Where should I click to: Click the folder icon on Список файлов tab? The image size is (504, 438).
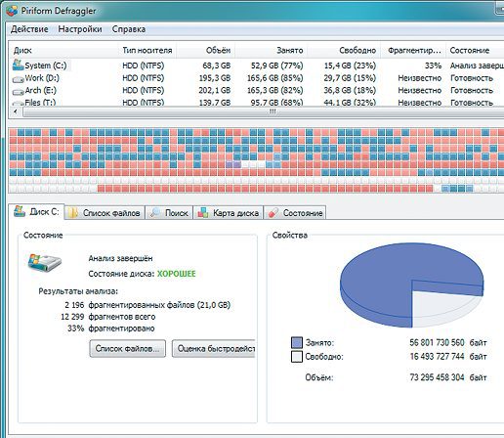pyautogui.click(x=73, y=213)
